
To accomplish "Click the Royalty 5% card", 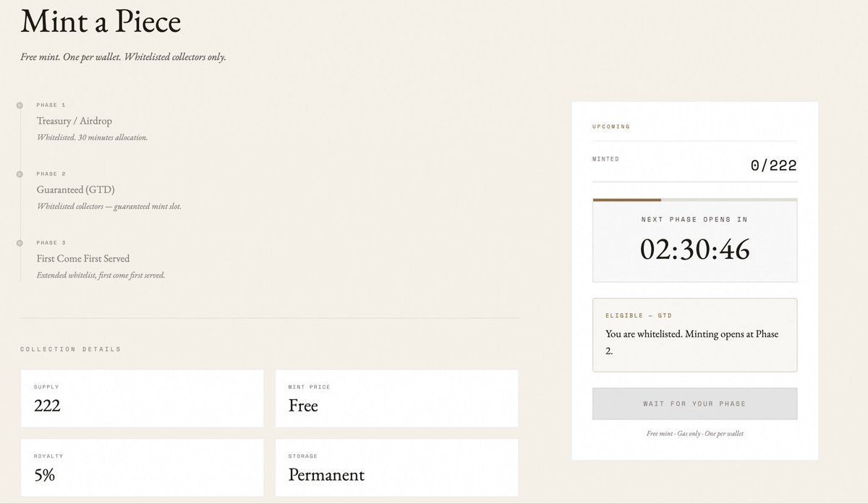I will 142,467.
